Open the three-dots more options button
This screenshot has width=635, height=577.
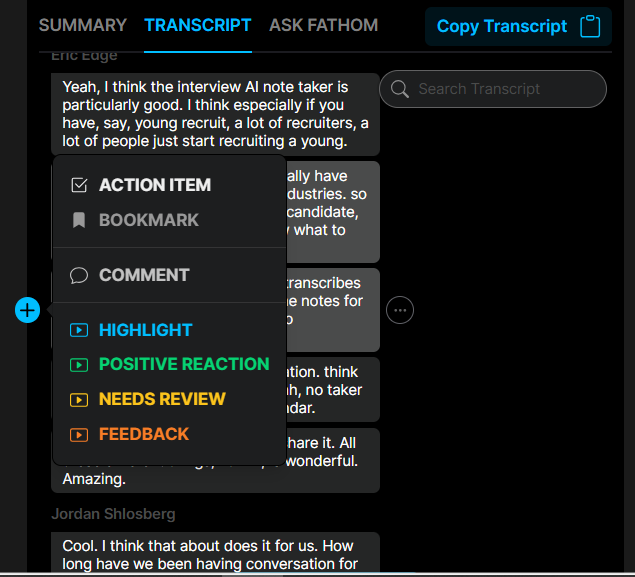[x=400, y=310]
